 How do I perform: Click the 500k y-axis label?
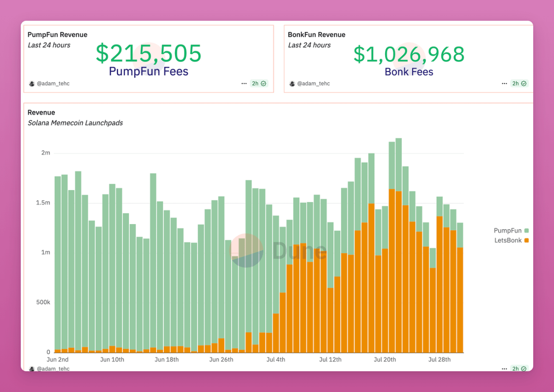[42, 303]
